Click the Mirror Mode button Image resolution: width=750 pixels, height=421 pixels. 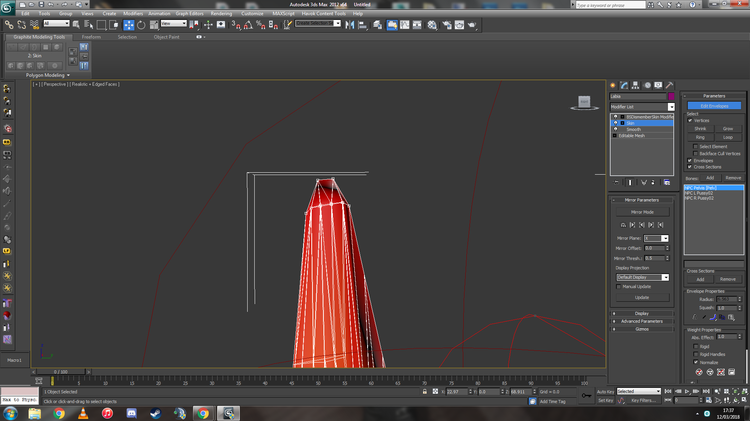[642, 212]
